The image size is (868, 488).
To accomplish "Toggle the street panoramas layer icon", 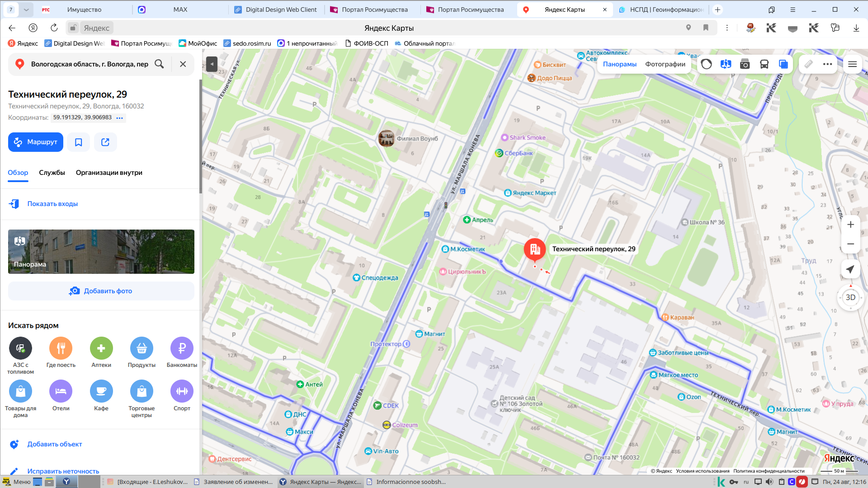I will 726,64.
